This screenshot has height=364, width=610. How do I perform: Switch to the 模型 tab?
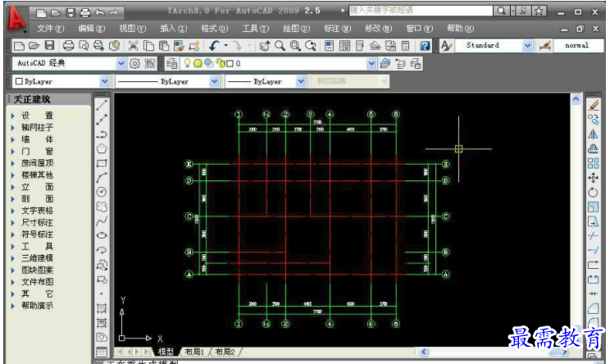click(166, 352)
